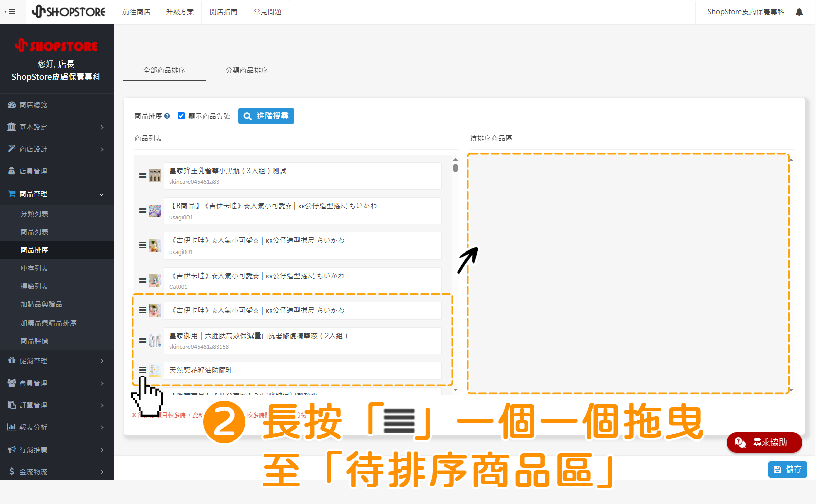816x504 pixels.
Task: Click drag handle of 皇家蜂王乳奢華小黑瓶 row
Action: pos(143,176)
